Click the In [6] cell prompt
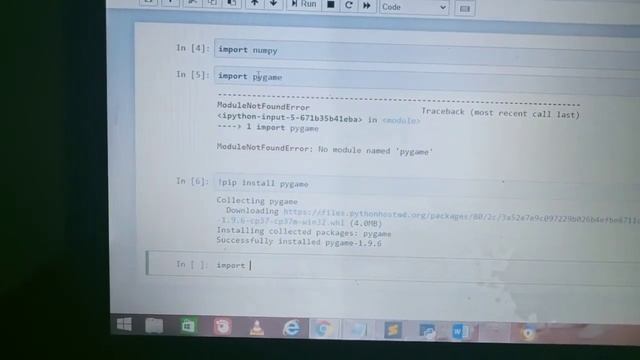This screenshot has width=640, height=360. pyautogui.click(x=192, y=181)
